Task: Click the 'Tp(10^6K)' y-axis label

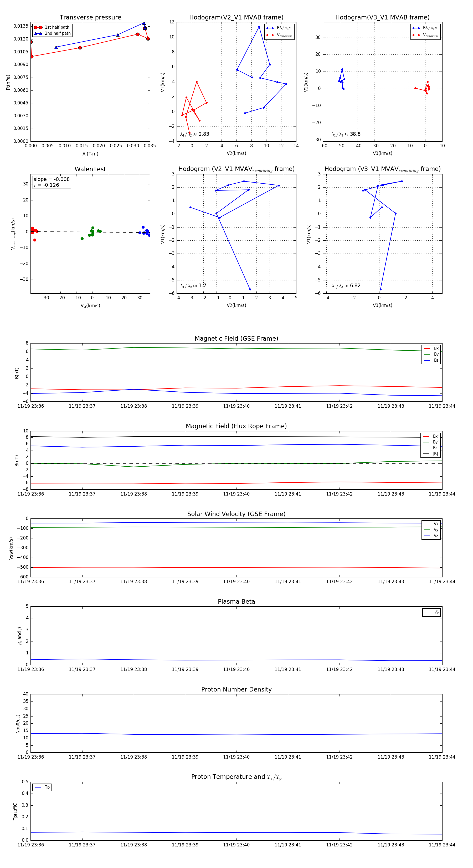Action: [x=15, y=811]
